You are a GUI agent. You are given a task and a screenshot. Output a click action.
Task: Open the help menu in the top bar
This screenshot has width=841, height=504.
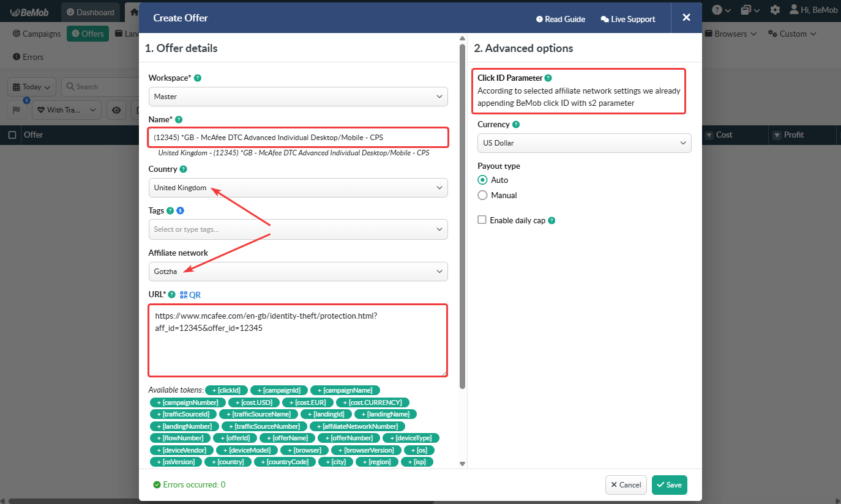[x=721, y=10]
